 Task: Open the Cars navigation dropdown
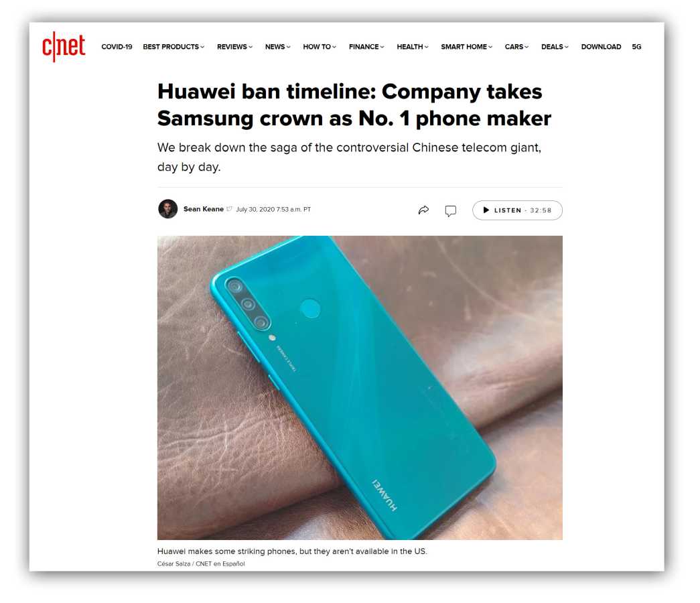(516, 47)
